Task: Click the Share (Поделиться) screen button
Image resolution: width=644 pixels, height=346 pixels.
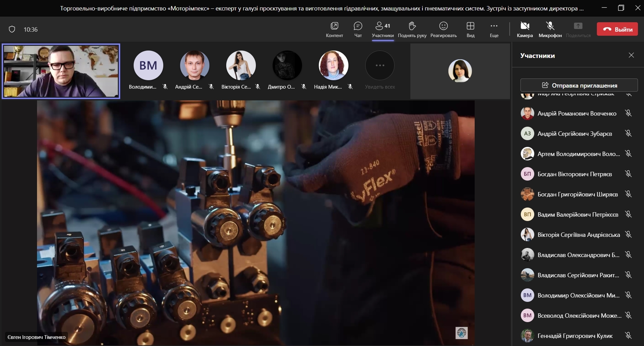Action: coord(578,30)
